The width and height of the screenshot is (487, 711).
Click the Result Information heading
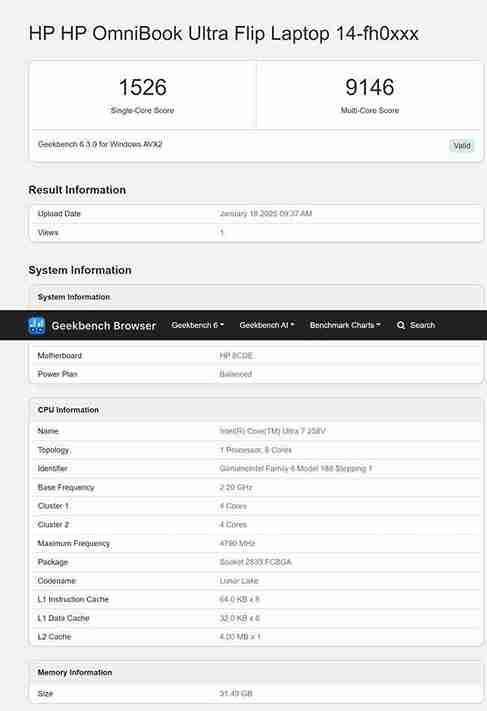(77, 190)
